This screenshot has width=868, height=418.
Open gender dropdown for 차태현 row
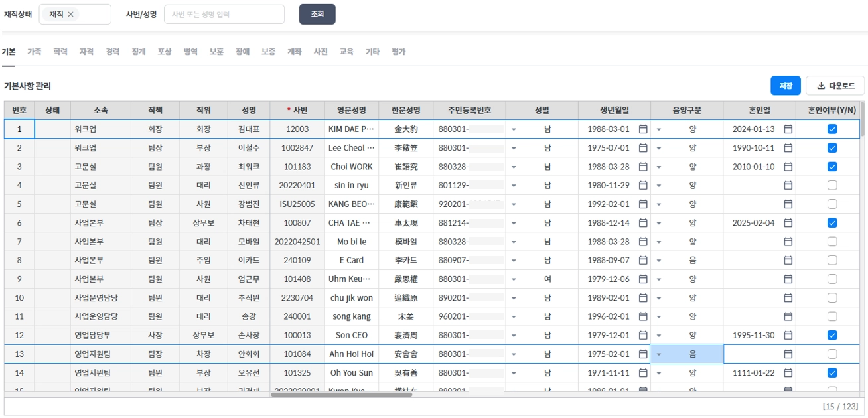514,223
